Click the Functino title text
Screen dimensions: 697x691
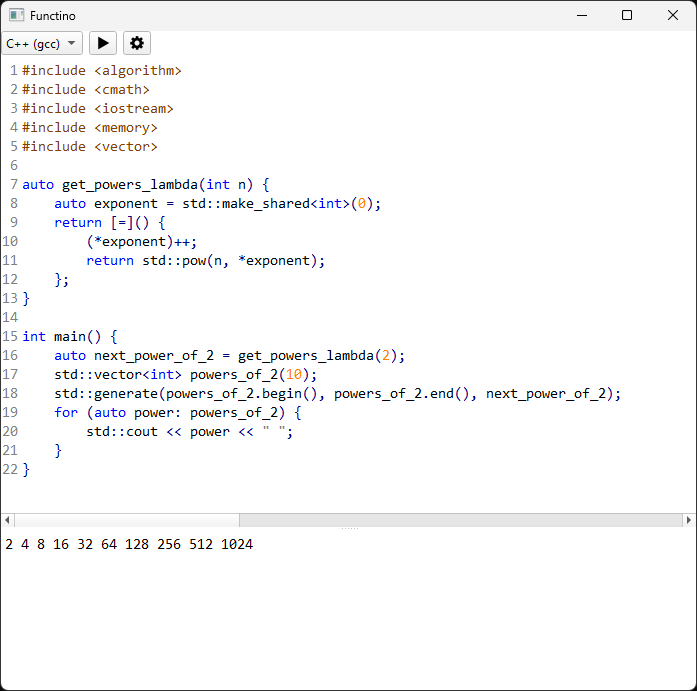click(52, 16)
